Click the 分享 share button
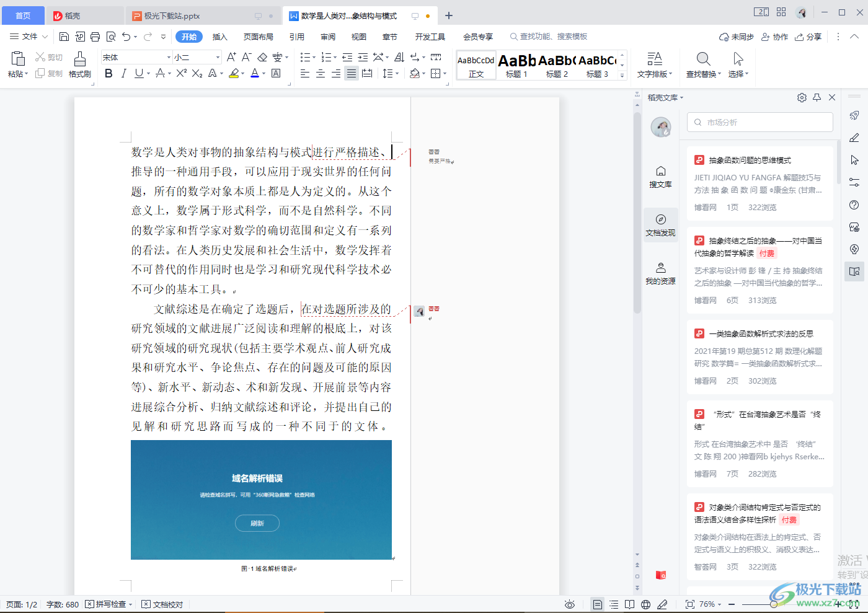Screen dimensions: 868x613 808,37
